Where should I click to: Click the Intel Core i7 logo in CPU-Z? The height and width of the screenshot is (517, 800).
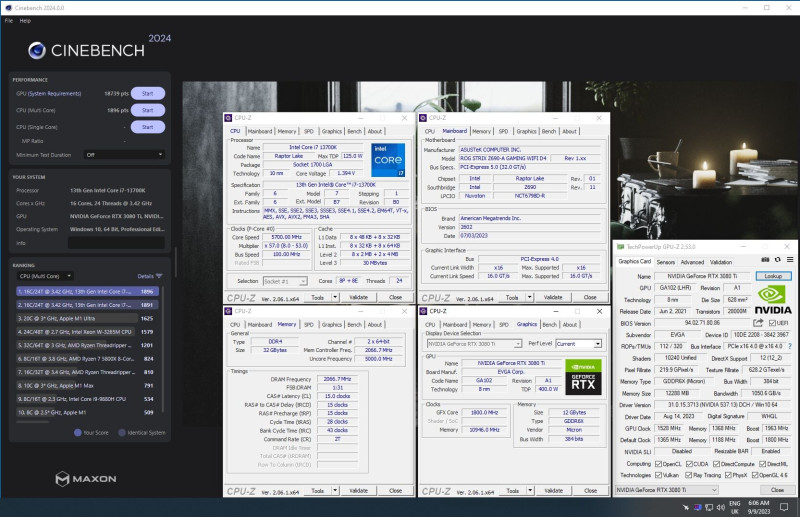(388, 160)
